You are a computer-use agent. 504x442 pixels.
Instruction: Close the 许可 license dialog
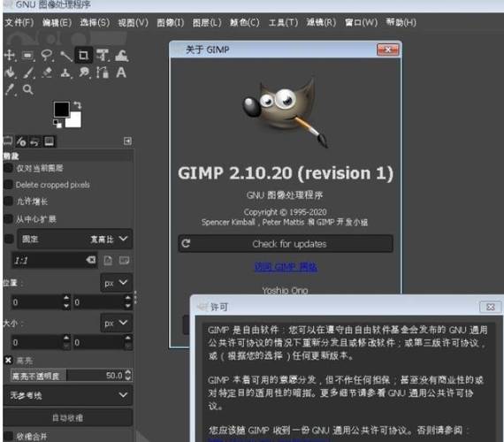click(x=490, y=307)
